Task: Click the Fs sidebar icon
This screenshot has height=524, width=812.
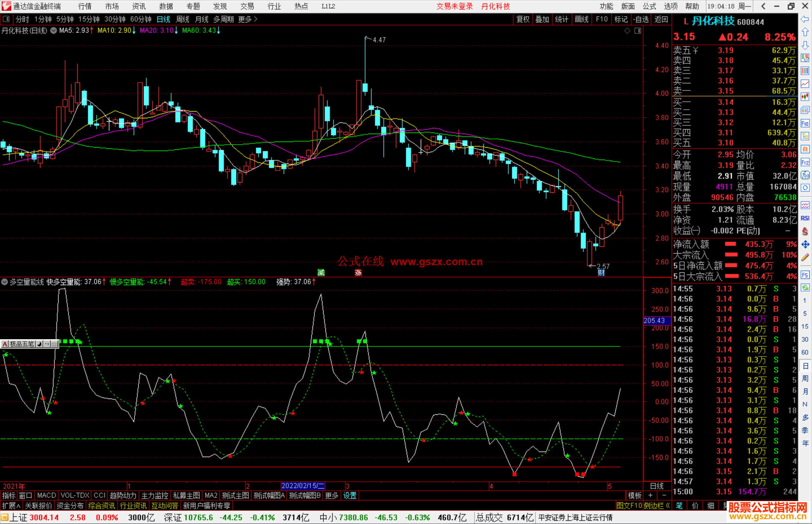Action: point(805,275)
